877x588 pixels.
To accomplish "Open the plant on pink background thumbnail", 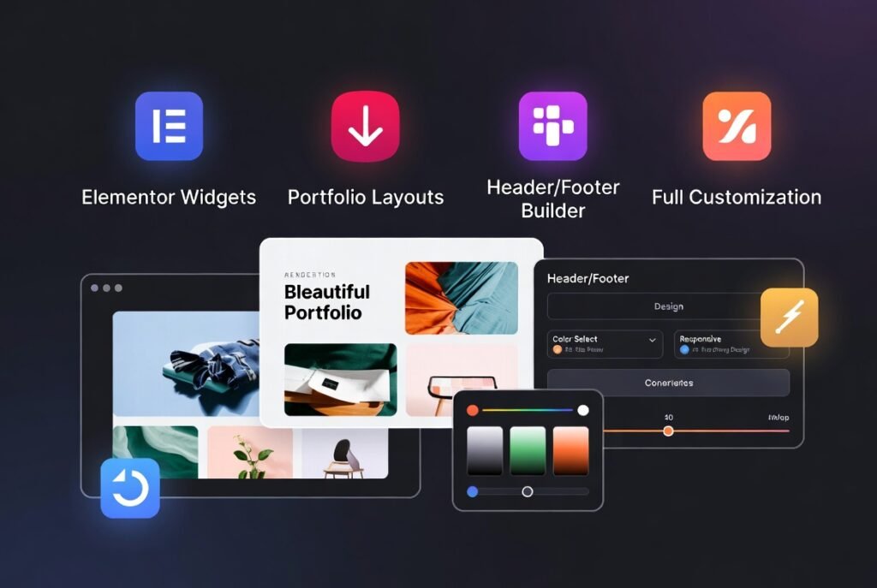I will [250, 452].
